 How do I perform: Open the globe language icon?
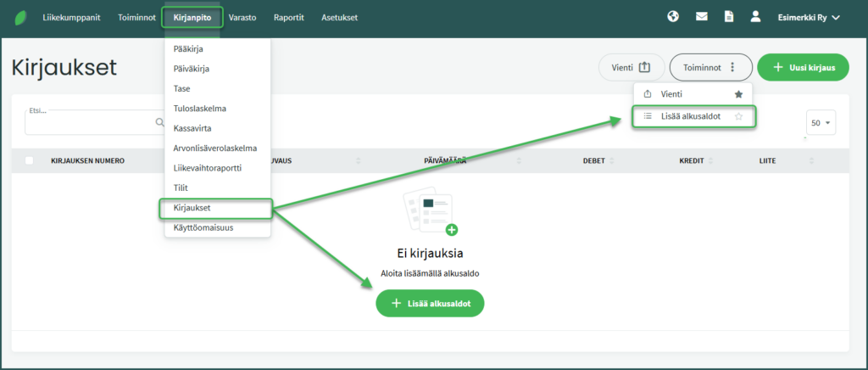click(x=674, y=17)
